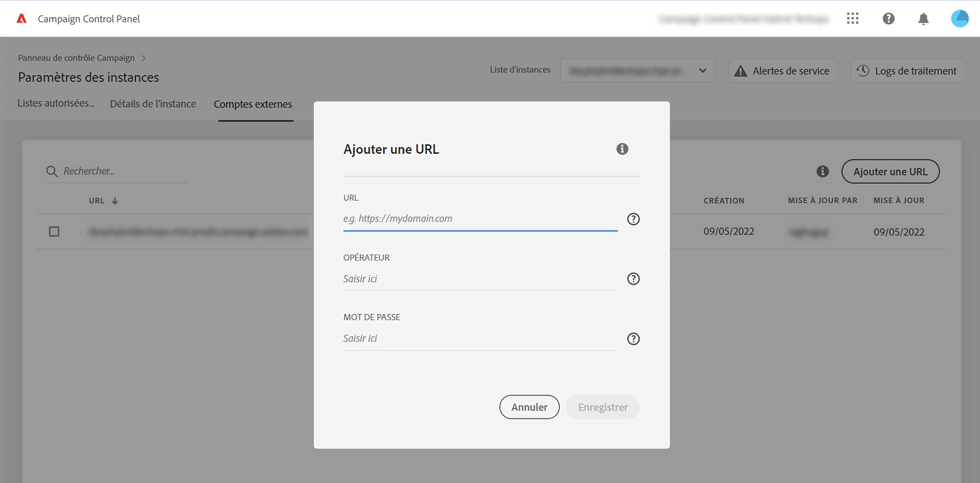980x483 pixels.
Task: Click the Adobe logo icon
Action: click(22, 19)
